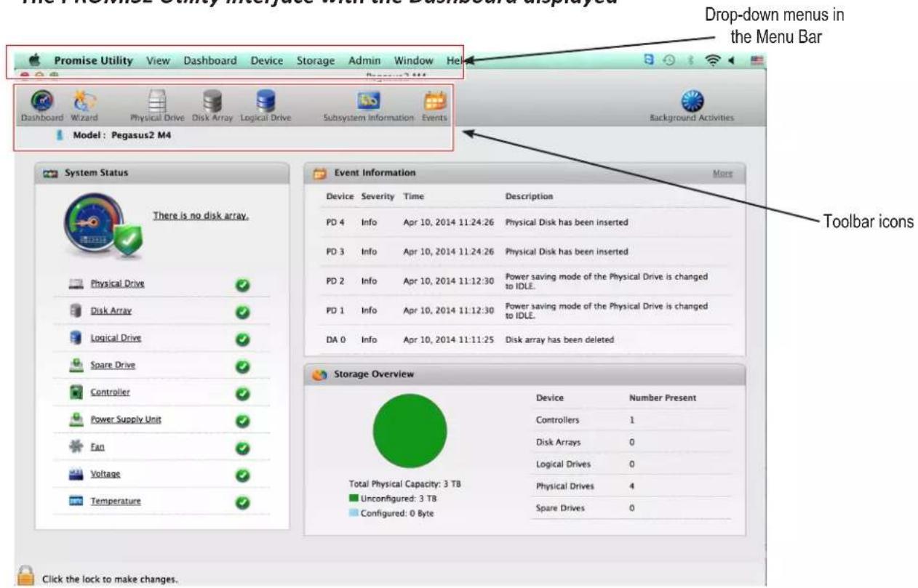Viewport: 918px width, 588px height.
Task: Select the PD 2 event row
Action: 525,281
